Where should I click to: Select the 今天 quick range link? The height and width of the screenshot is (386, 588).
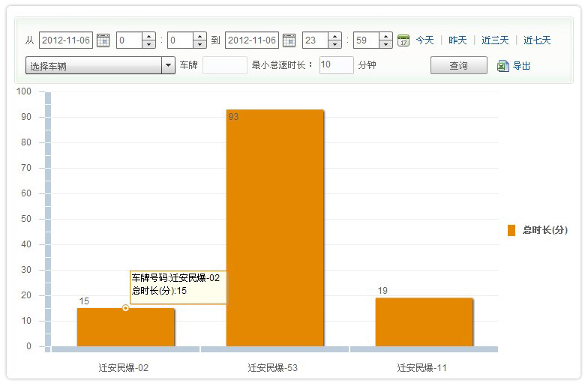pyautogui.click(x=424, y=40)
